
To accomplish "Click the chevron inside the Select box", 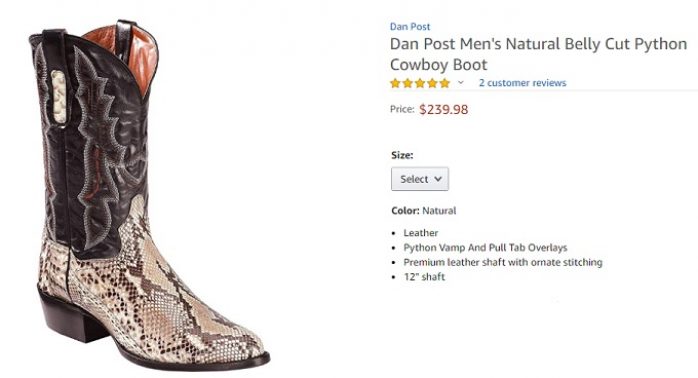I will [x=438, y=179].
